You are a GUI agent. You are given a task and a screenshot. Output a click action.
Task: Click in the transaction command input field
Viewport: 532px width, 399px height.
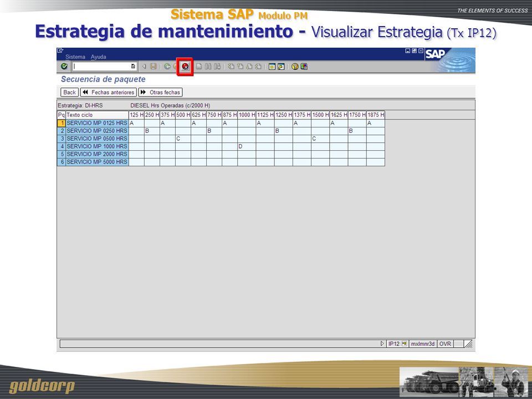[x=101, y=66]
